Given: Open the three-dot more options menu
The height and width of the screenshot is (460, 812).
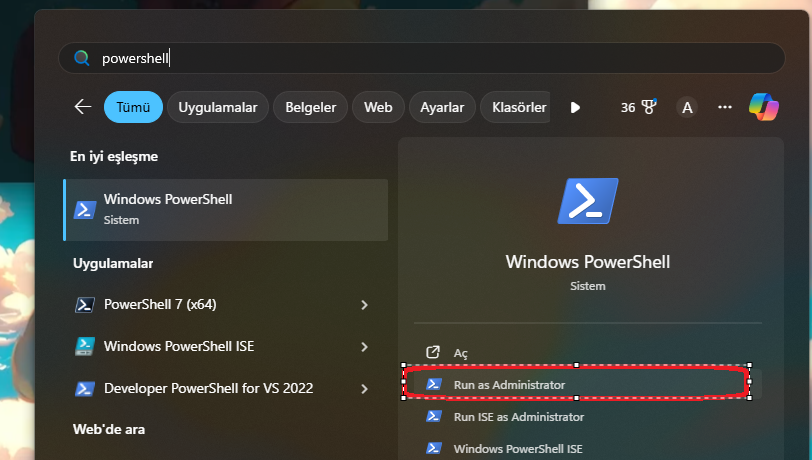Looking at the screenshot, I should (725, 107).
